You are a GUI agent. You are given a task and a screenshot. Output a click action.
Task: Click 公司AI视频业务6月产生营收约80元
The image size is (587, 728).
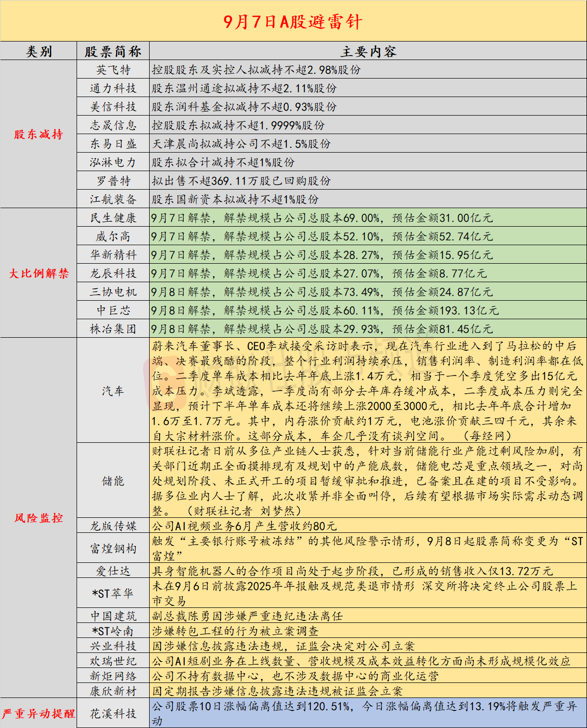[244, 526]
